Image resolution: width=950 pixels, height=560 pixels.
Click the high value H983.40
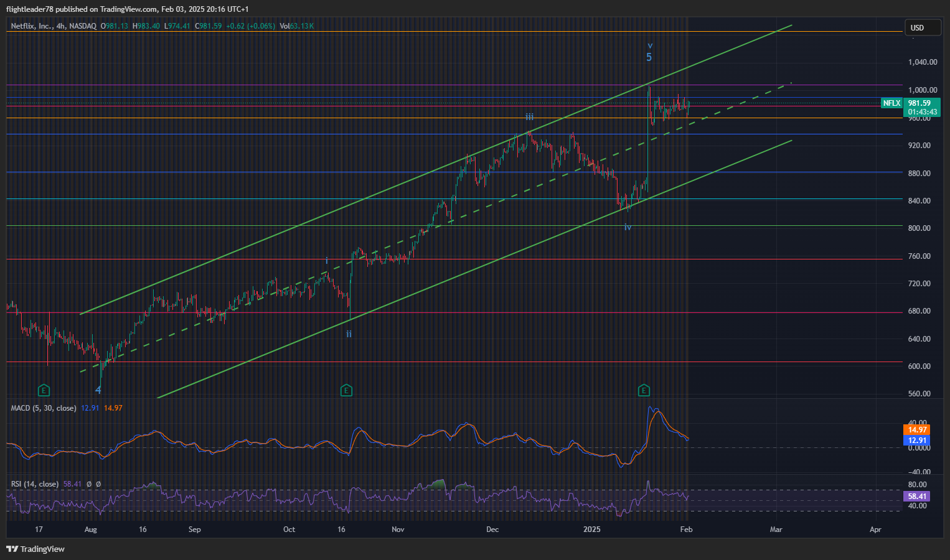point(146,26)
